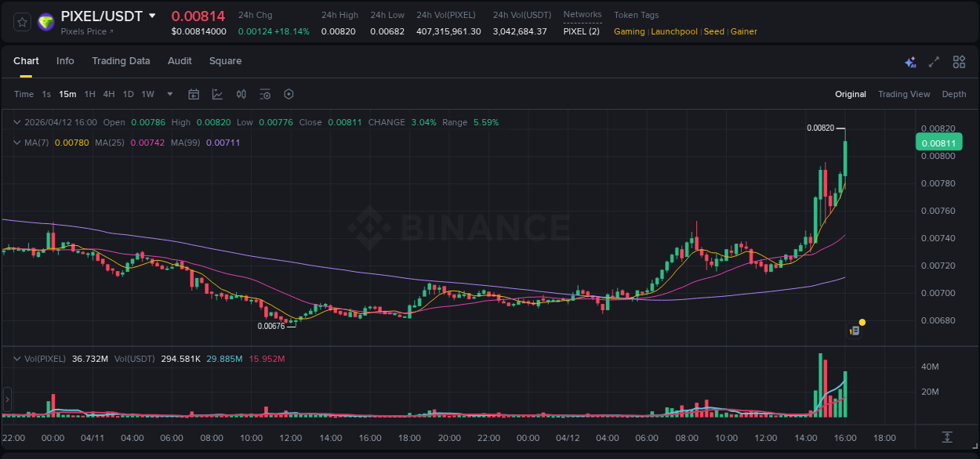Screen dimensions: 980x459
Task: Collapse the Vol(PIXEL) panel arrow
Action: coord(16,358)
